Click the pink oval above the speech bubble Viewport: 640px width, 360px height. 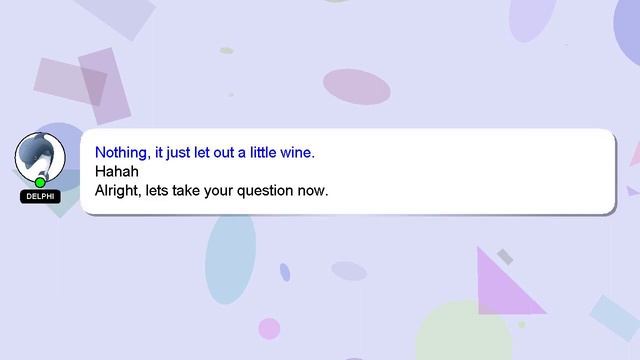point(357,87)
